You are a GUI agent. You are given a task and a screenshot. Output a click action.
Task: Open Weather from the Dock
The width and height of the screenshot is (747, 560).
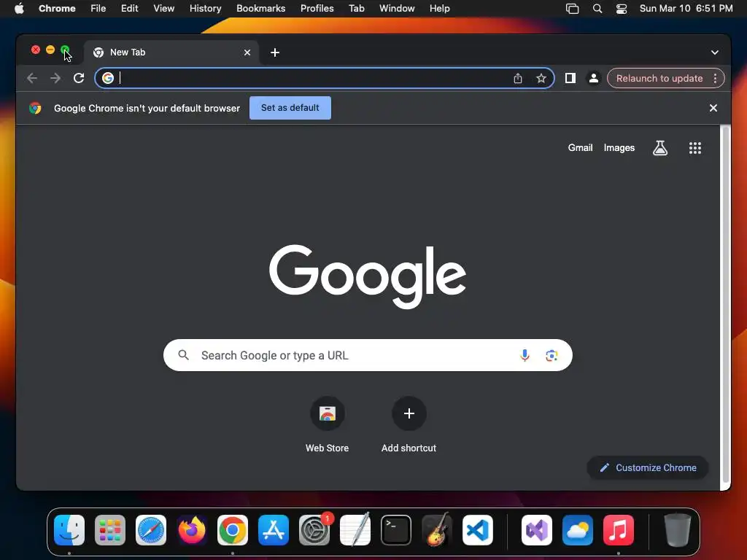(578, 530)
